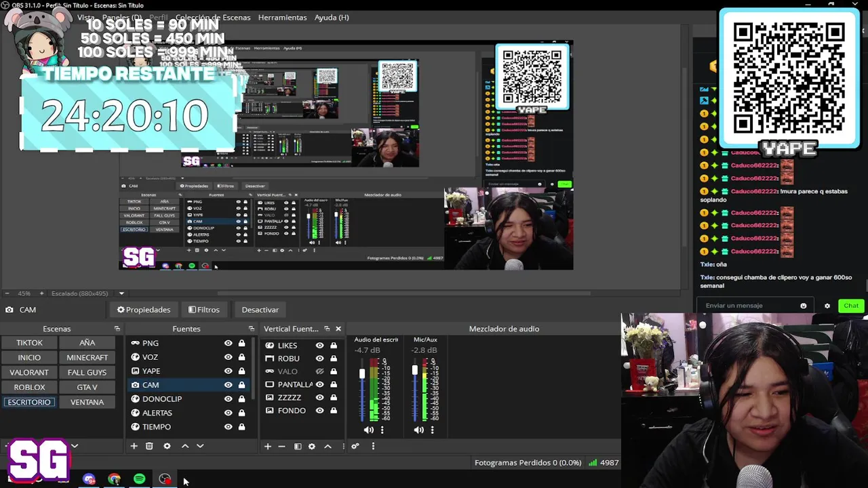
Task: Open gear settings in Vertical Fuentes toolbar
Action: pyautogui.click(x=312, y=446)
